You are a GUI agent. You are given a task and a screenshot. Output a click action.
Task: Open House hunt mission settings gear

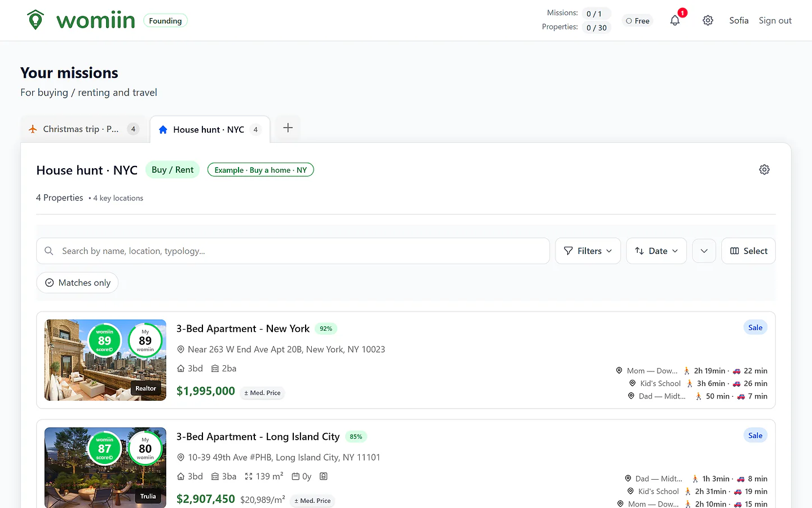764,169
